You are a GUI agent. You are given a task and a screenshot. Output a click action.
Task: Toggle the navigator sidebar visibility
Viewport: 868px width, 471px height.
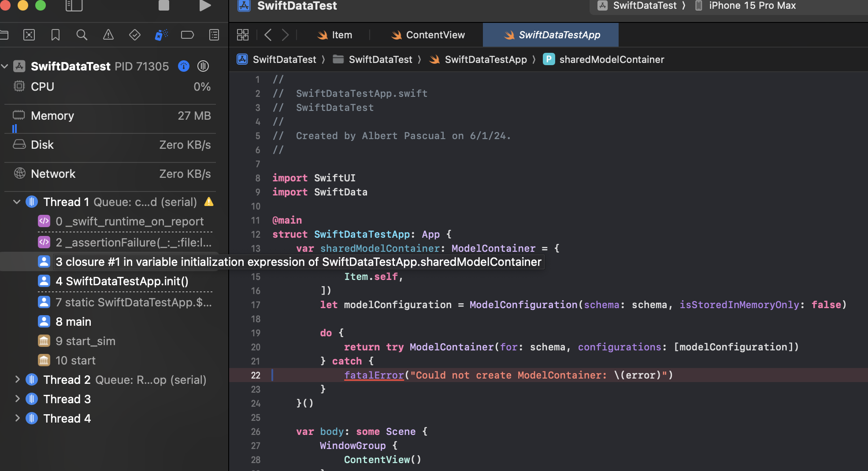(x=74, y=5)
